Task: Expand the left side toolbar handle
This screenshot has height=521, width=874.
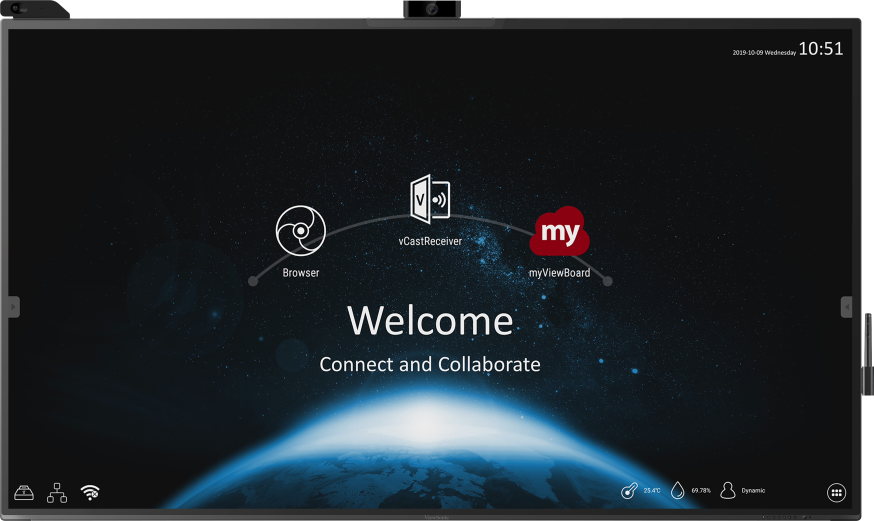Action: tap(13, 307)
